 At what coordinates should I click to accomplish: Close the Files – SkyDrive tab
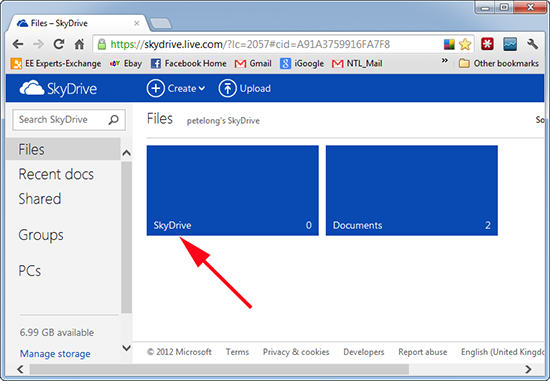[x=137, y=24]
